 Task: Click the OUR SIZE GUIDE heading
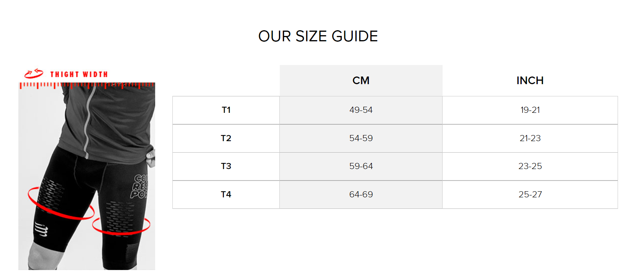[x=318, y=36]
